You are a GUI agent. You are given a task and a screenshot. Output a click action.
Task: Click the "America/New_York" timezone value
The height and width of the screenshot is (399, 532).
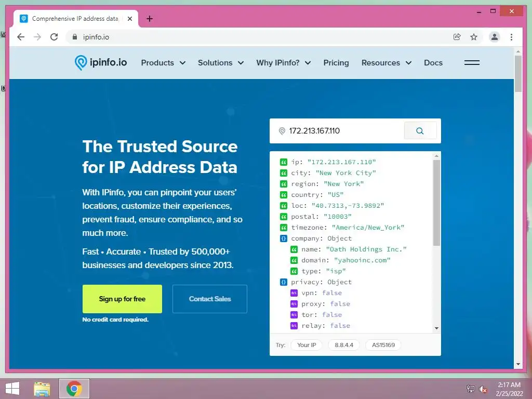[x=368, y=228]
